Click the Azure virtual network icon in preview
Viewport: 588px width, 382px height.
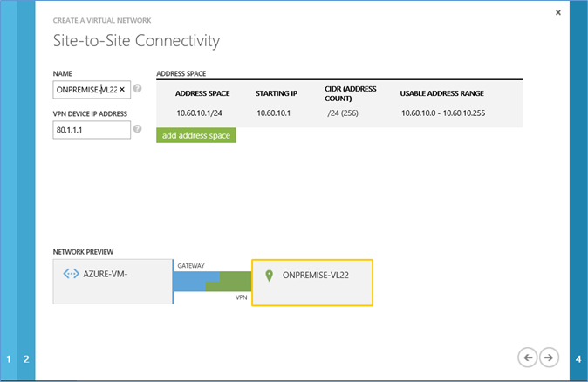(x=71, y=274)
